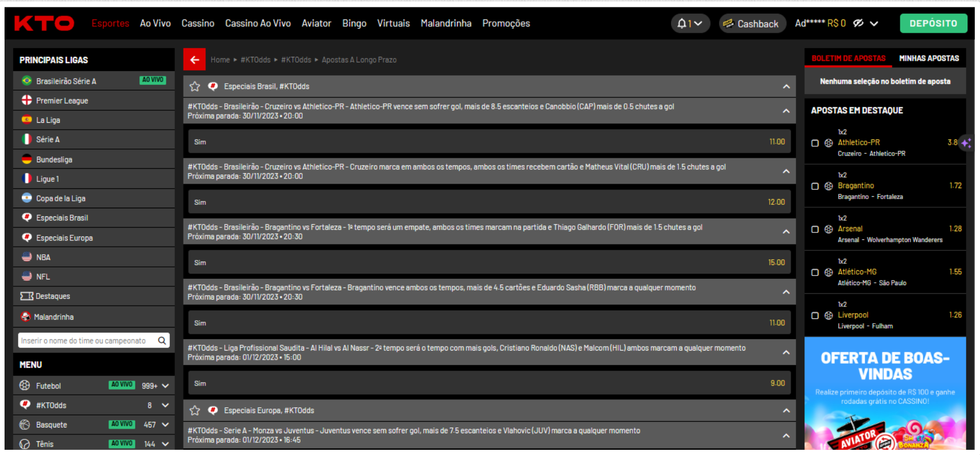Tick the Atlético-MG featured bet checkbox
The image size is (980, 455).
point(815,273)
